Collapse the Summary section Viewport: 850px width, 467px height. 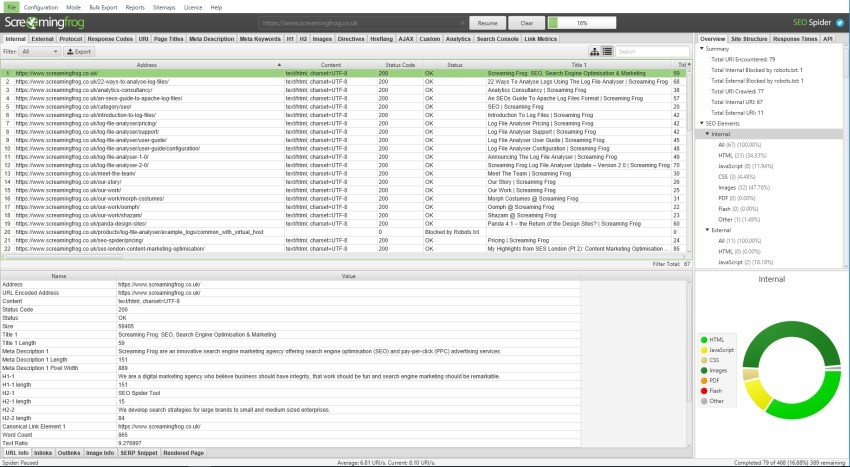[701, 49]
